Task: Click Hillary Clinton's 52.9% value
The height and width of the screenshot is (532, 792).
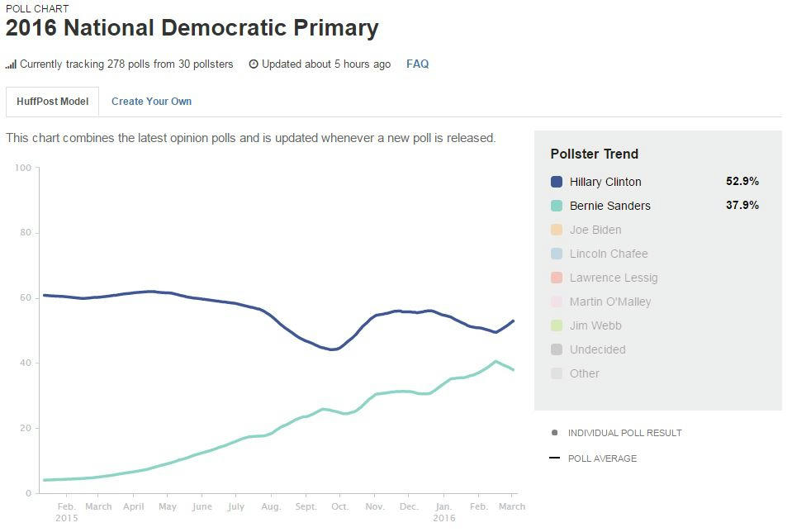Action: 742,182
